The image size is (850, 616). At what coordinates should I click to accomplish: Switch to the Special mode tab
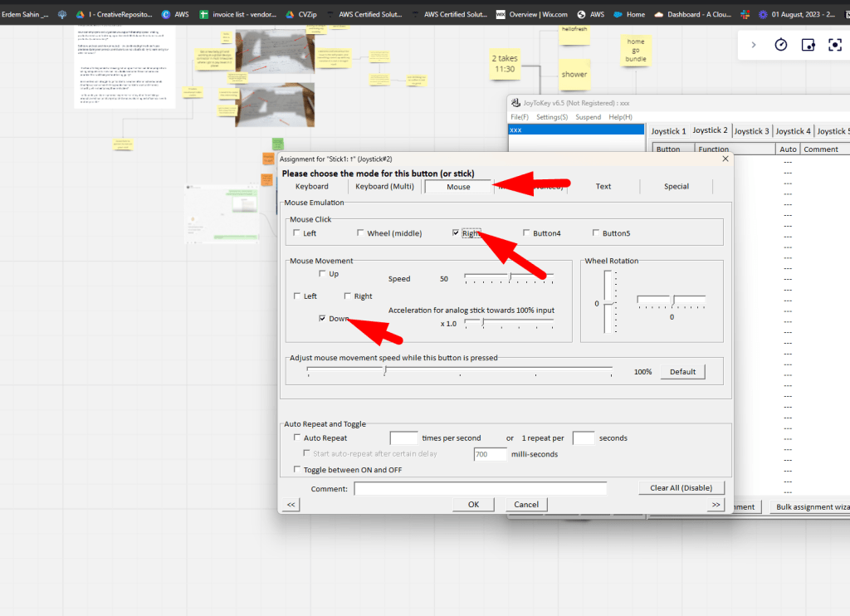click(677, 187)
